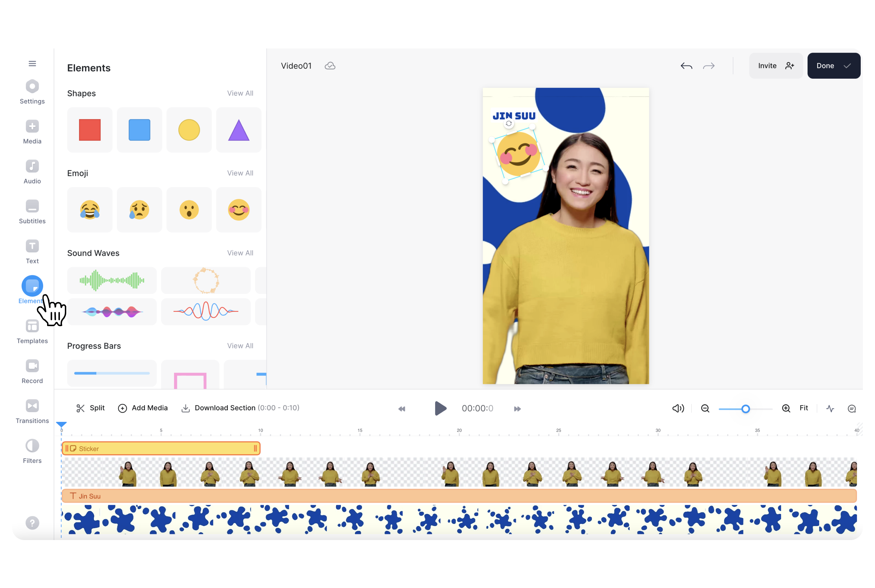
Task: Select the JIN SUU text on canvas
Action: 514,116
